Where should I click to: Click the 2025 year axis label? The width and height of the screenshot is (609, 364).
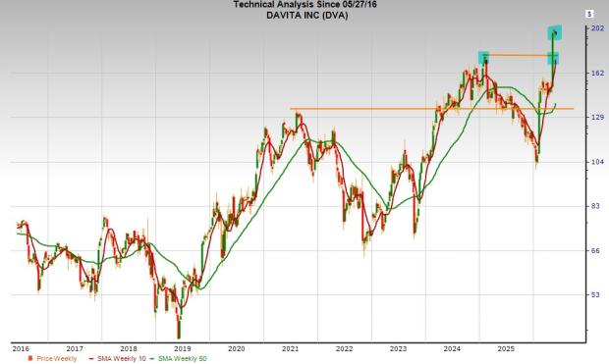pos(506,348)
